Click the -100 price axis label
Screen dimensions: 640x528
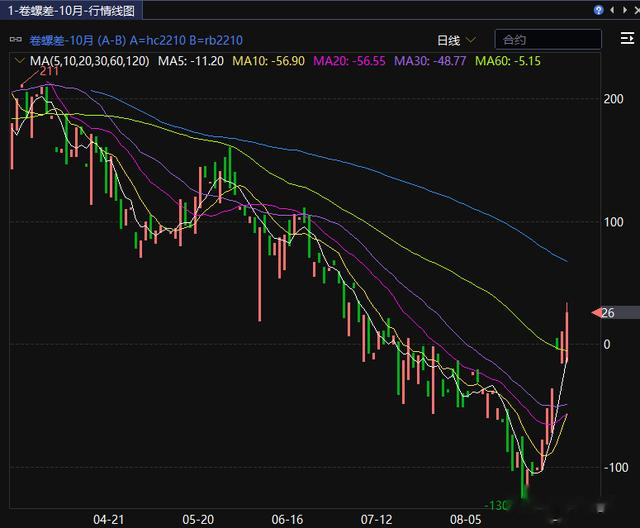click(x=616, y=467)
